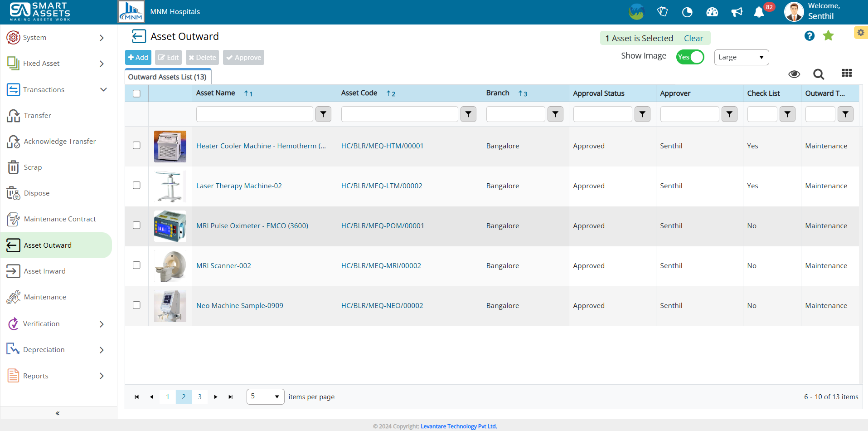Click the Add button
This screenshot has height=431, width=868.
point(138,58)
